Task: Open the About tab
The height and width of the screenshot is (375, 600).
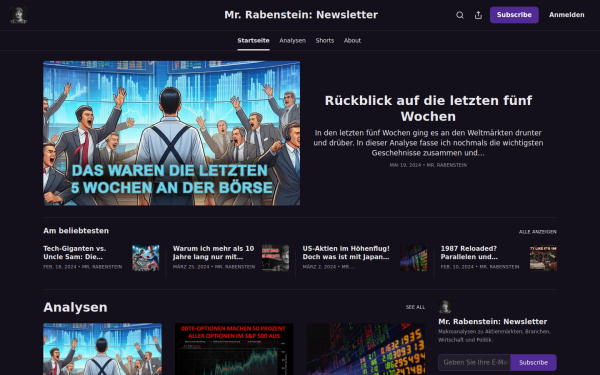Action: point(352,41)
